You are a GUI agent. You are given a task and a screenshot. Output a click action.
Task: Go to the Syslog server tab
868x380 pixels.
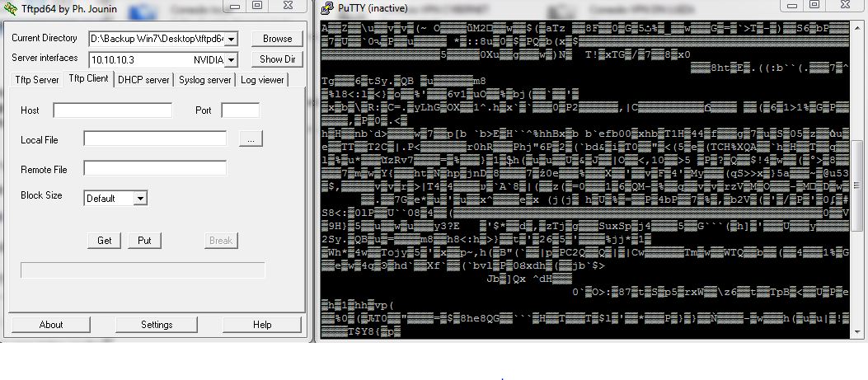coord(204,80)
